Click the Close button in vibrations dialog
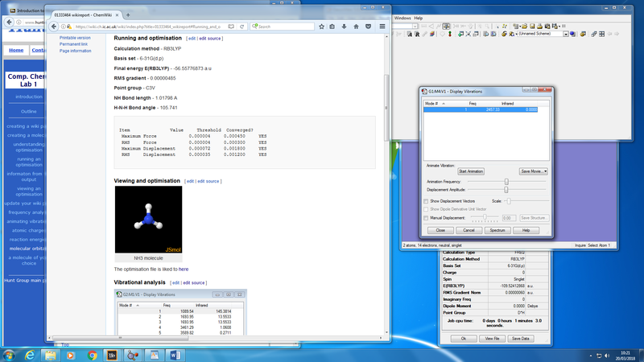The height and width of the screenshot is (362, 644). (x=440, y=230)
